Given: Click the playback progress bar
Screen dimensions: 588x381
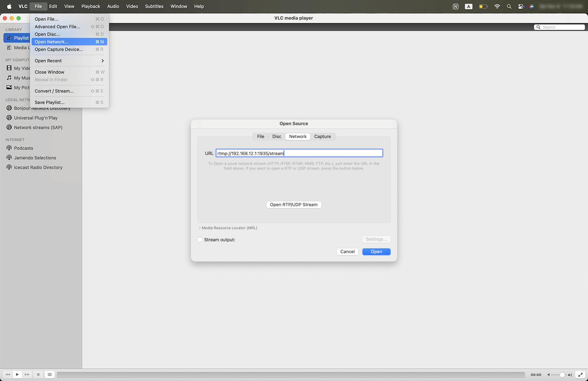Looking at the screenshot, I should (290, 375).
